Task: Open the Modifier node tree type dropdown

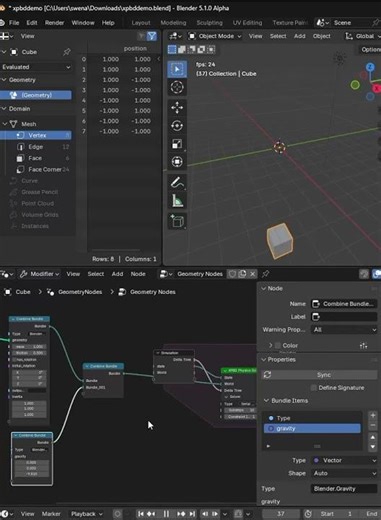Action: (39, 274)
